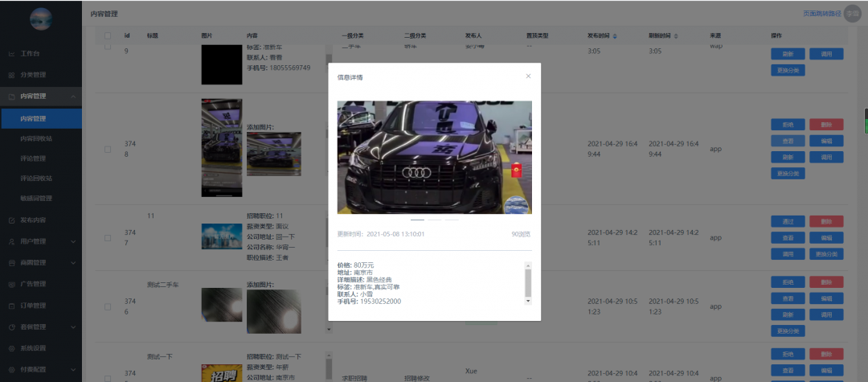Image resolution: width=868 pixels, height=382 pixels.
Task: Open the 李雪 user avatar menu
Action: pos(853,14)
